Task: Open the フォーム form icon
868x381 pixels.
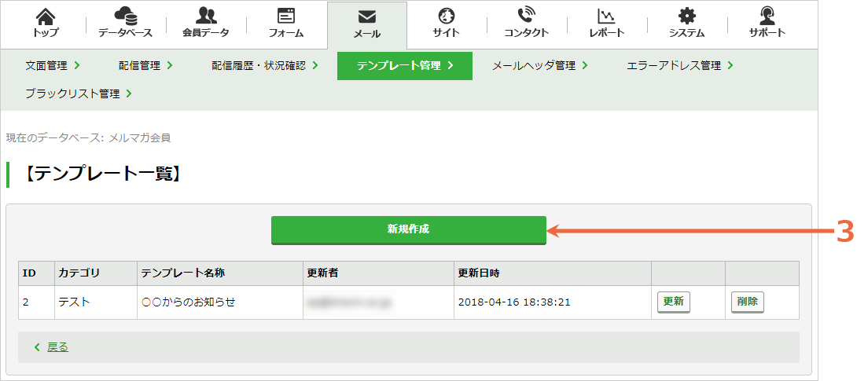Action: point(286,16)
